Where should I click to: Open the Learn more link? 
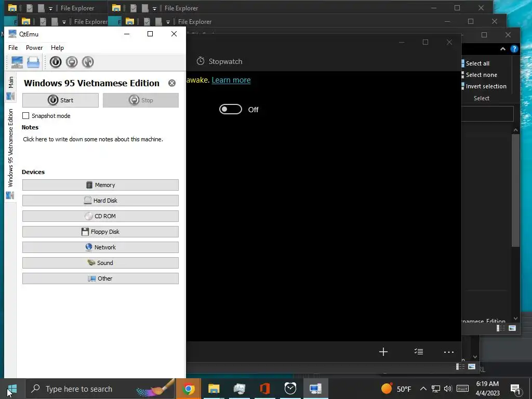(x=231, y=80)
